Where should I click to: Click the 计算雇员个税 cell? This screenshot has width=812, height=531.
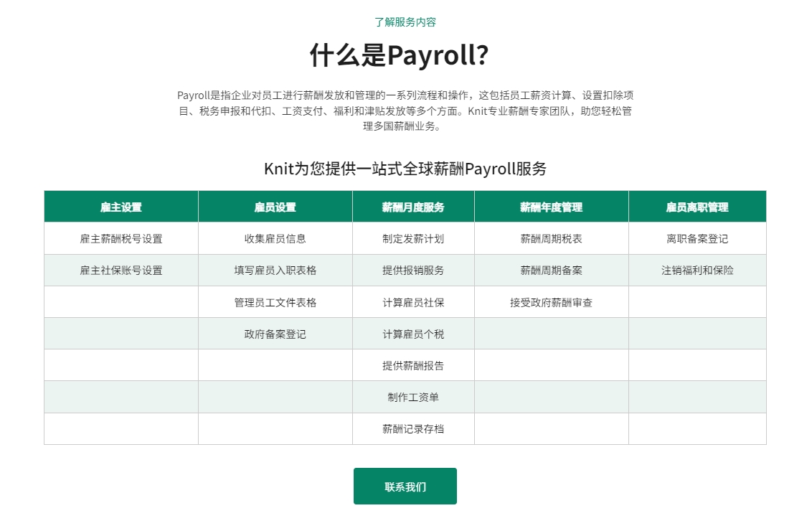point(413,334)
